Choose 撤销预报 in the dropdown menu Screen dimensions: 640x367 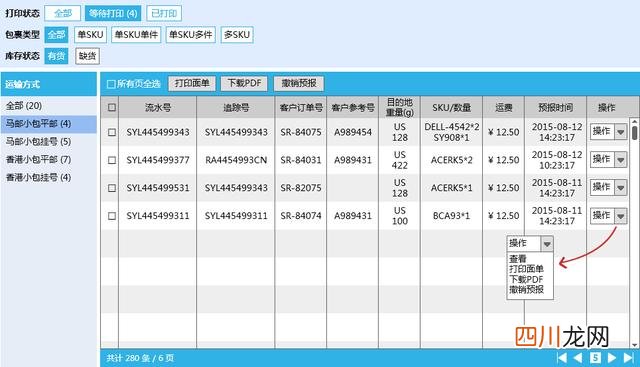526,290
